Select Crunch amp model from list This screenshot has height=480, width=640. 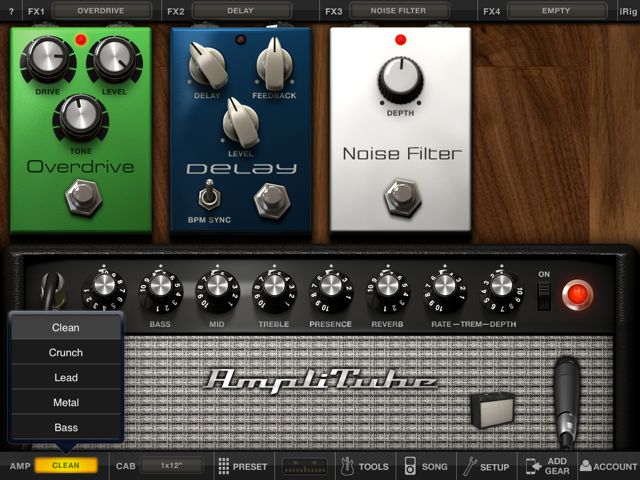[66, 352]
